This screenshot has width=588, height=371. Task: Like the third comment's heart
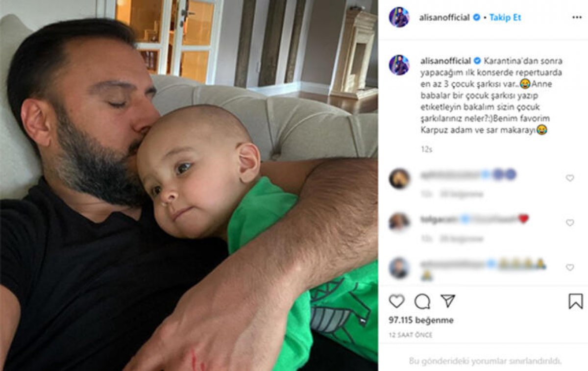(570, 268)
